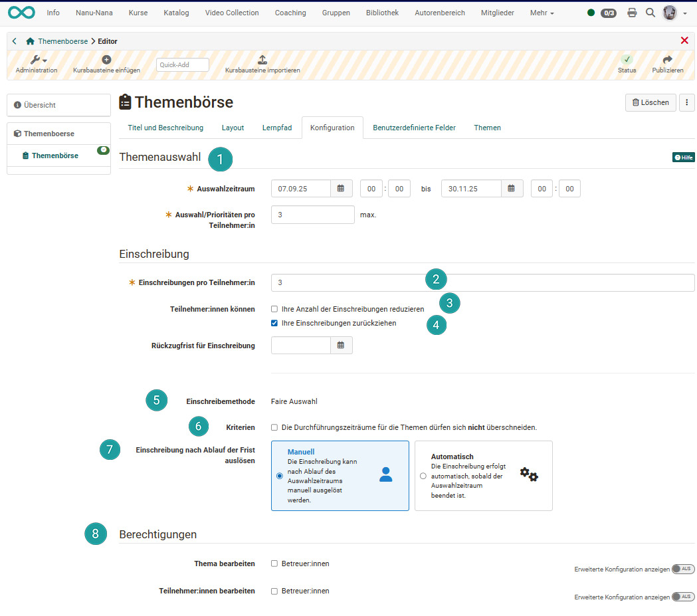Click Kursbausteine einfügen plus icon
The height and width of the screenshot is (616, 697).
pyautogui.click(x=106, y=60)
